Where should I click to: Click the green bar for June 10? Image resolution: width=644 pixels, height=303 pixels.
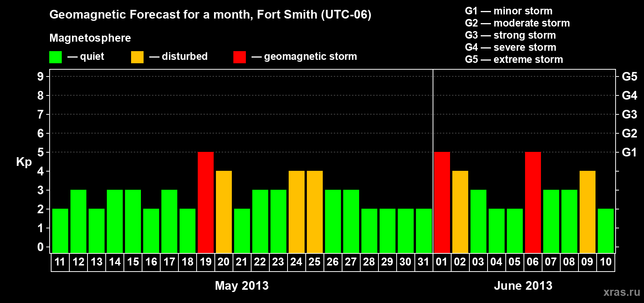coord(606,231)
